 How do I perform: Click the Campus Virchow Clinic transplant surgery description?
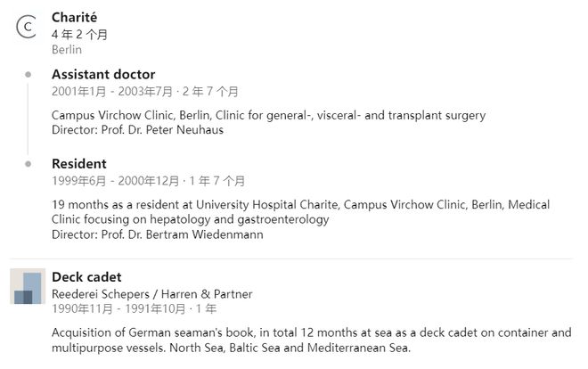[x=268, y=115]
